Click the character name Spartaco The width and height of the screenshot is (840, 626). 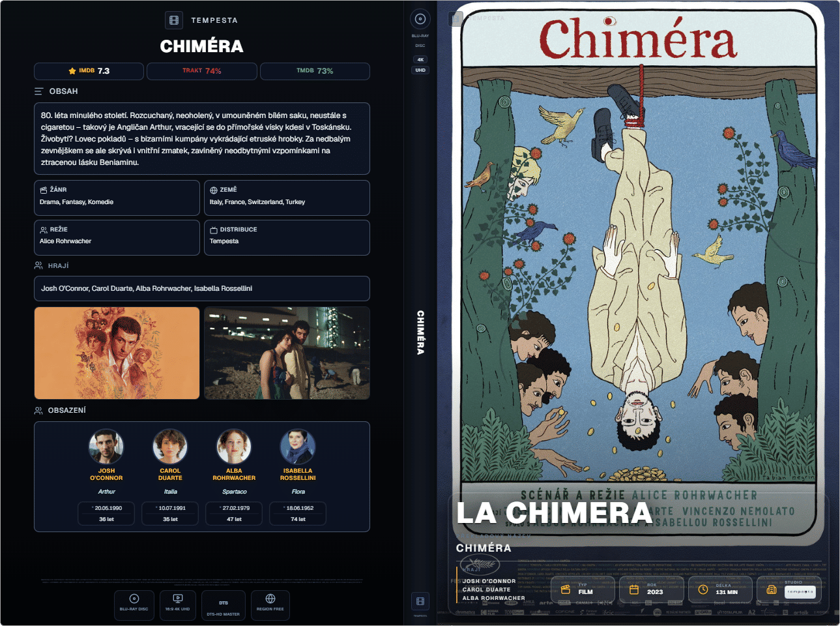point(235,492)
